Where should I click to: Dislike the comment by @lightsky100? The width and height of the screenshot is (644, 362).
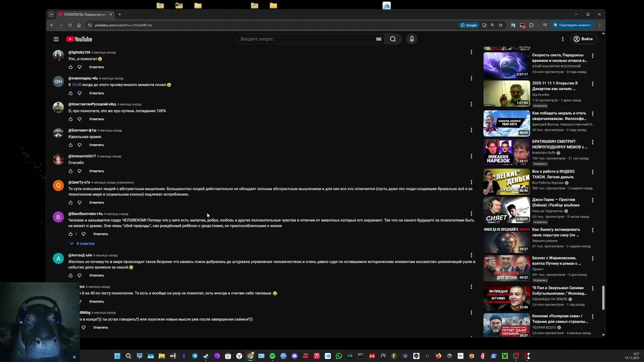(79, 67)
